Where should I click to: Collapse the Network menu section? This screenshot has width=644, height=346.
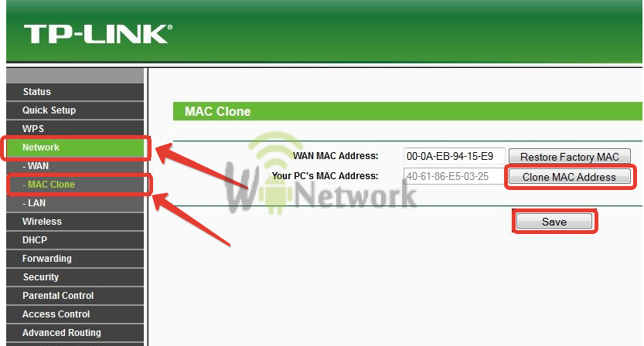[75, 148]
